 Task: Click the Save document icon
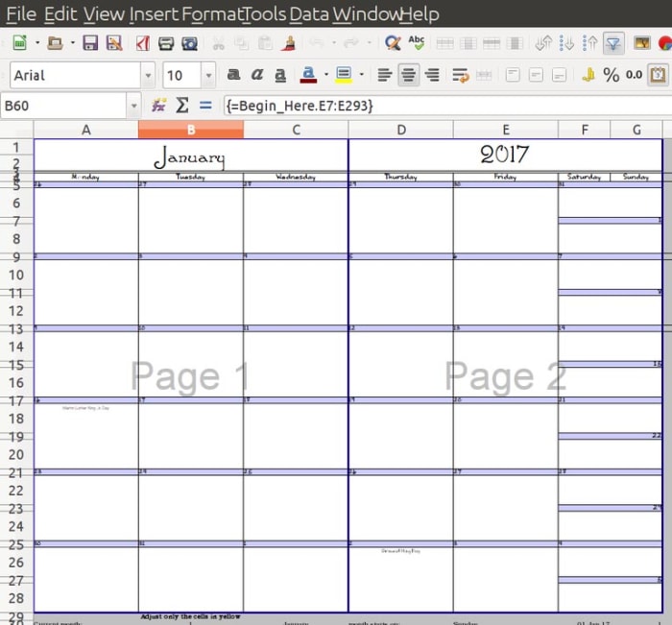pyautogui.click(x=90, y=43)
